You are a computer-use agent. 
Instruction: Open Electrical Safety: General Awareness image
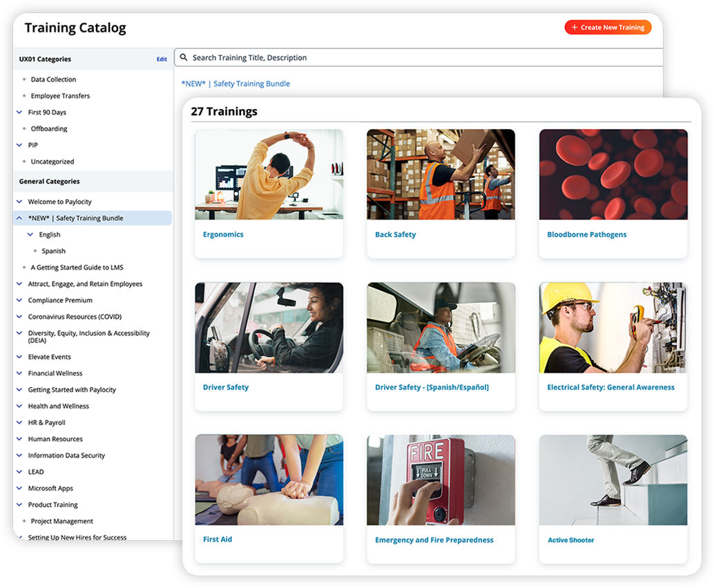(x=612, y=327)
